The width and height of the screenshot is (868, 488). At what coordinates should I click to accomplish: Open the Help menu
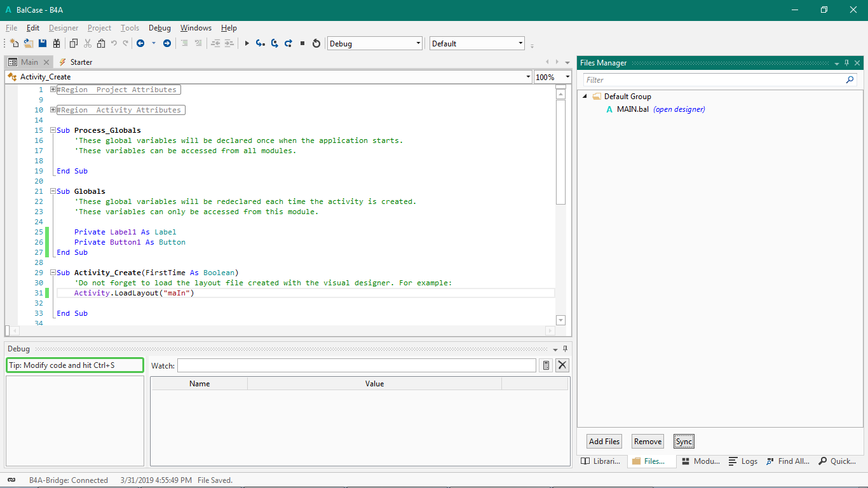tap(229, 28)
